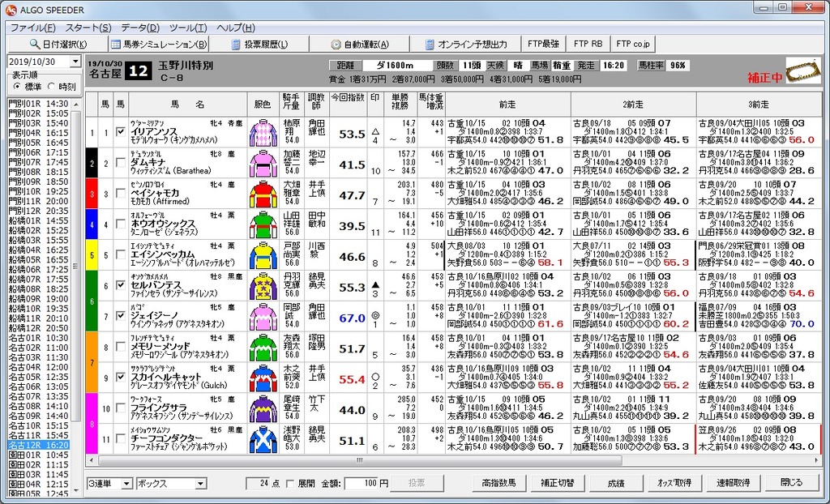Click the clock icon on 自動運転 button

point(336,45)
